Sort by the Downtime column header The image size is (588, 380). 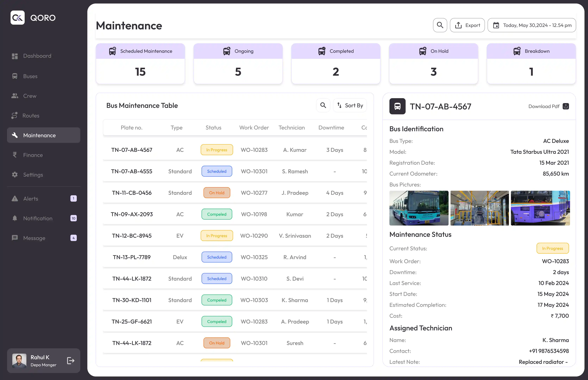point(331,128)
